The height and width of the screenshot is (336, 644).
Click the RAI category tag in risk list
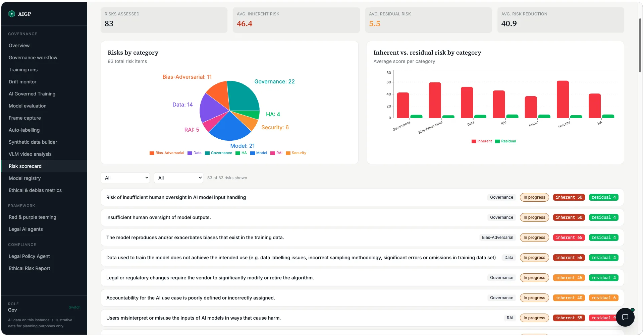(x=510, y=318)
